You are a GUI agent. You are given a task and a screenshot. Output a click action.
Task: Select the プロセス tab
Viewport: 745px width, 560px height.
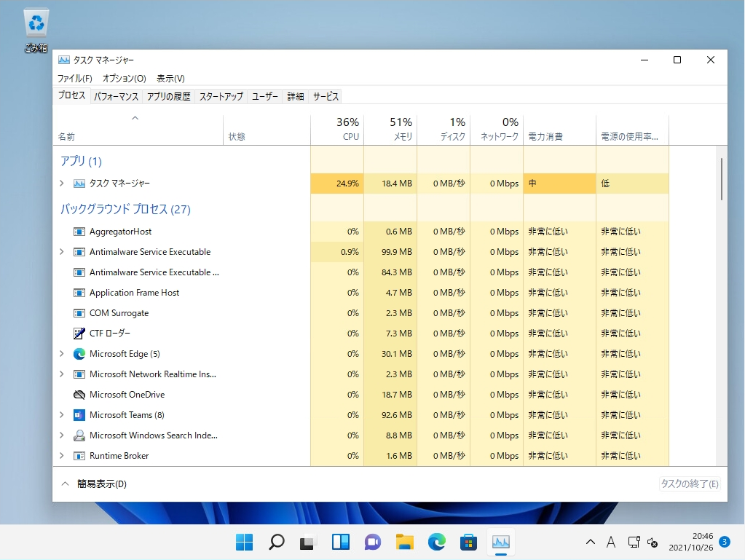coord(72,95)
